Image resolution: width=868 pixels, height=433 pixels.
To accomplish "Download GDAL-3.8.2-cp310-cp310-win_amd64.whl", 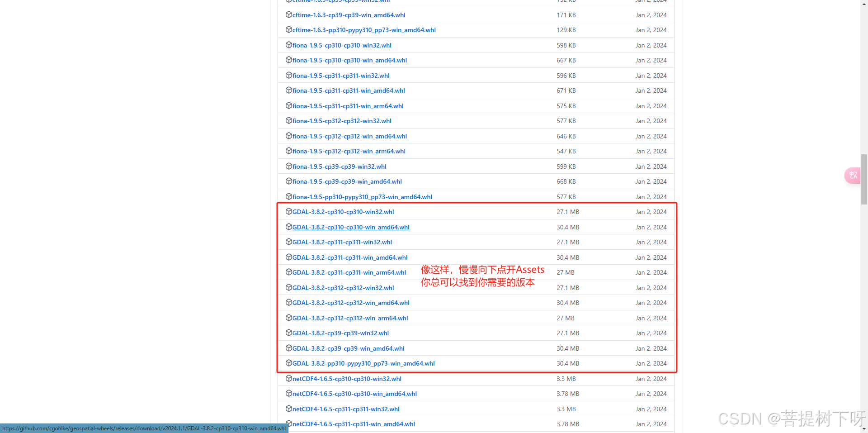I will click(x=351, y=227).
